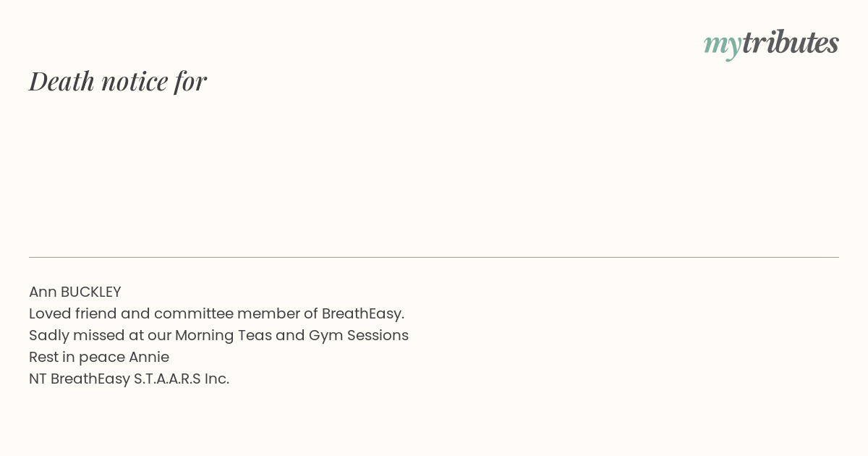Image resolution: width=868 pixels, height=456 pixels.
Task: Click the green "my" part of the logo
Action: pos(723,46)
